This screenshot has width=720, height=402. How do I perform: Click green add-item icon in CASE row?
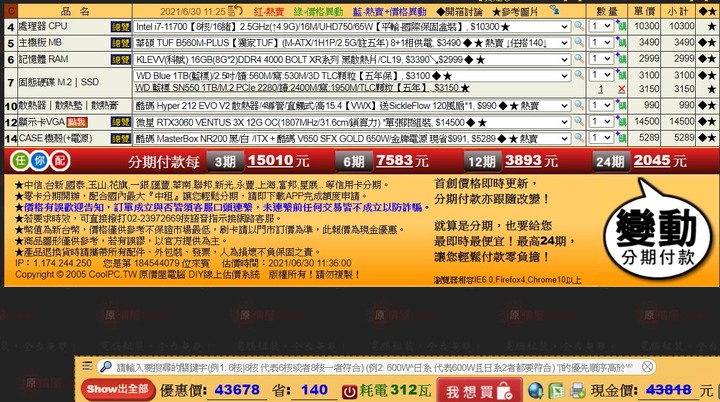click(x=621, y=138)
